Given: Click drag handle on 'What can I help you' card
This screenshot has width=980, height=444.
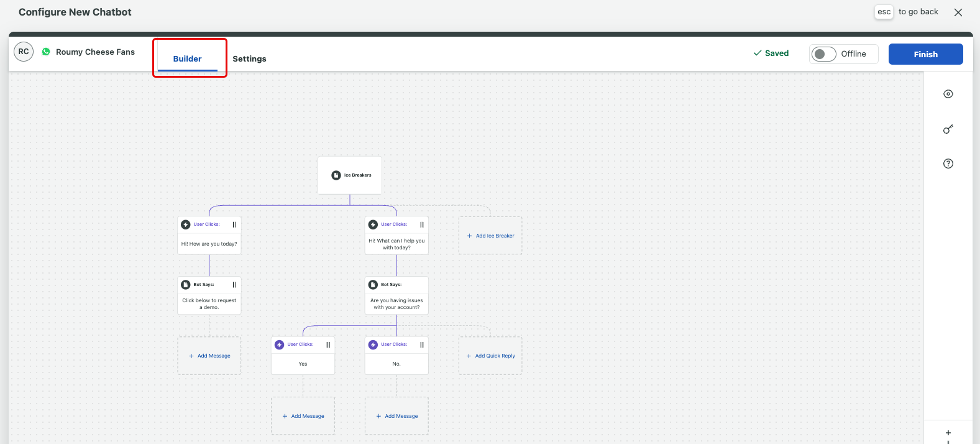Looking at the screenshot, I should point(422,224).
